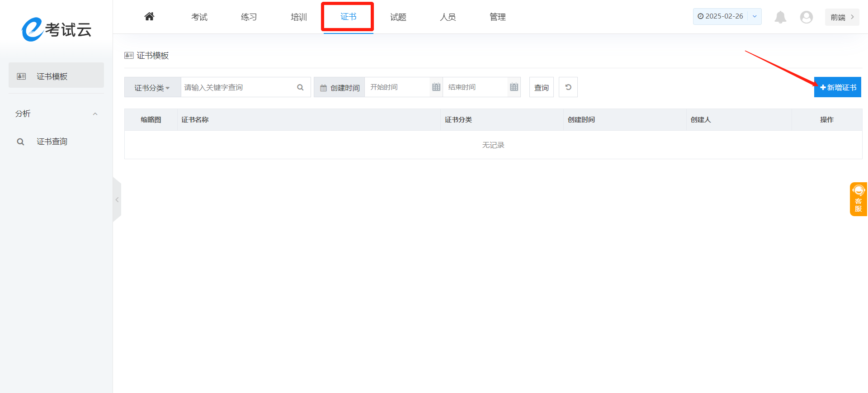Reset filters with the refresh icon
This screenshot has width=868, height=393.
[568, 87]
